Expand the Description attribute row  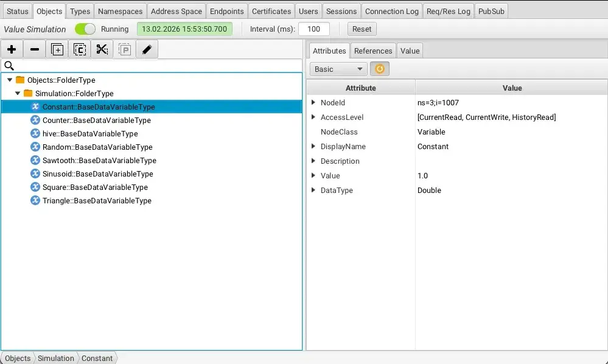(313, 161)
